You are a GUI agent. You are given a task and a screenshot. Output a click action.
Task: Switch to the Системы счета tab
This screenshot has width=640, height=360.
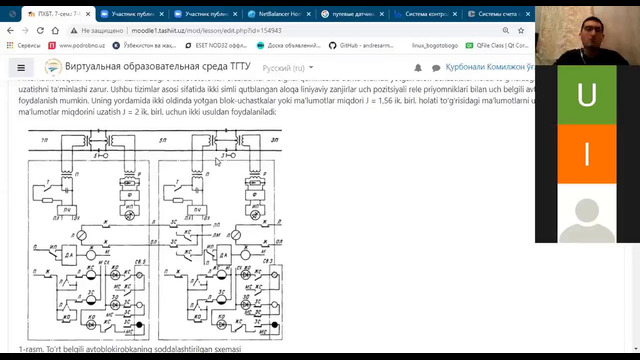[x=499, y=14]
